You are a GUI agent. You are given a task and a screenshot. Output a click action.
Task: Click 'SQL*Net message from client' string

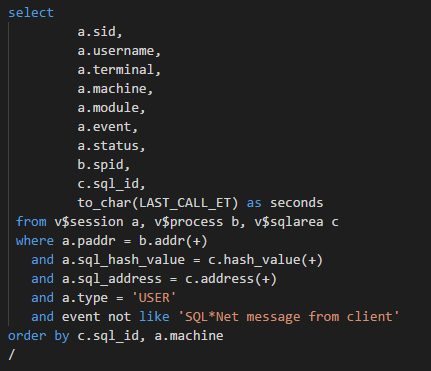coord(289,317)
